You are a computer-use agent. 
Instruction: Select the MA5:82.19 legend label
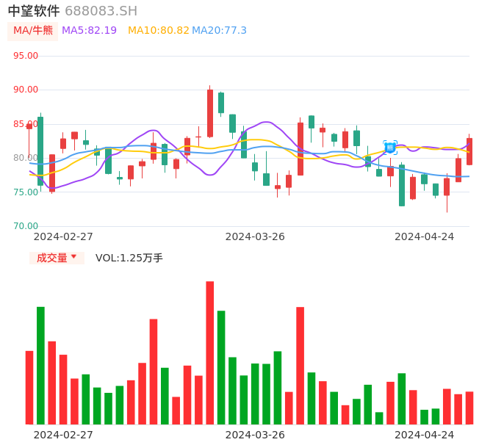(89, 31)
